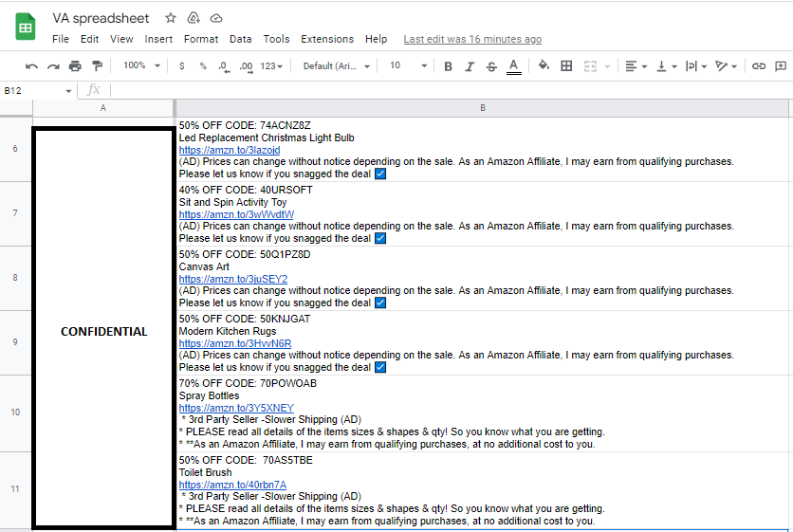The height and width of the screenshot is (532, 793).
Task: Toggle the checkbox in the Sit and Spin row
Action: tap(380, 238)
